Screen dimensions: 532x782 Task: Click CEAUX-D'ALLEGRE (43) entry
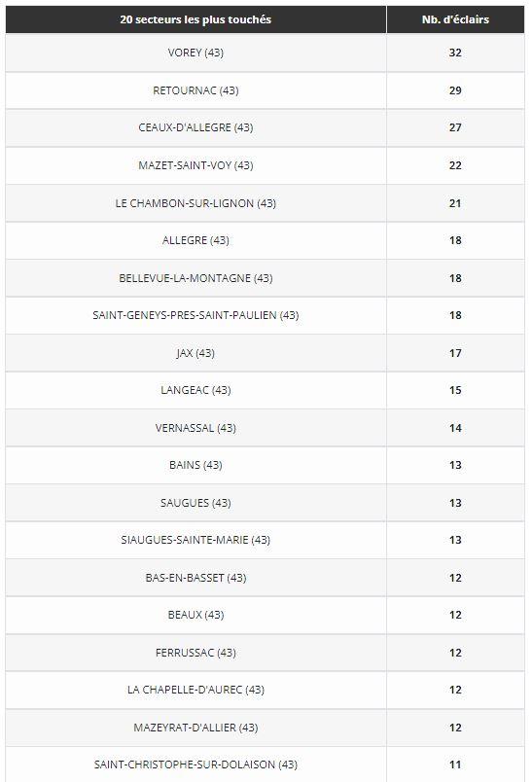click(x=195, y=127)
